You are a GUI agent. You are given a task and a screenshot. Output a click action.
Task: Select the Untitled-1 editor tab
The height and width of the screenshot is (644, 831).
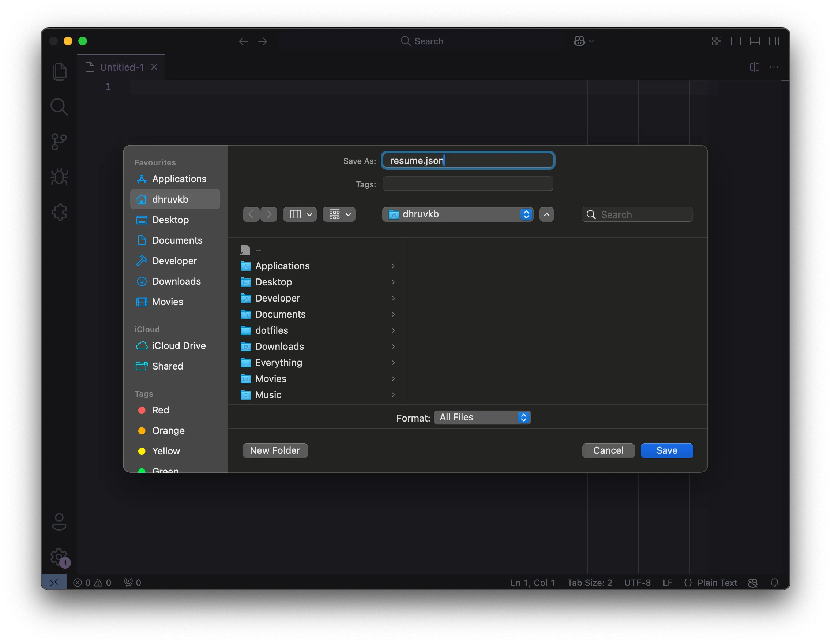(x=122, y=67)
